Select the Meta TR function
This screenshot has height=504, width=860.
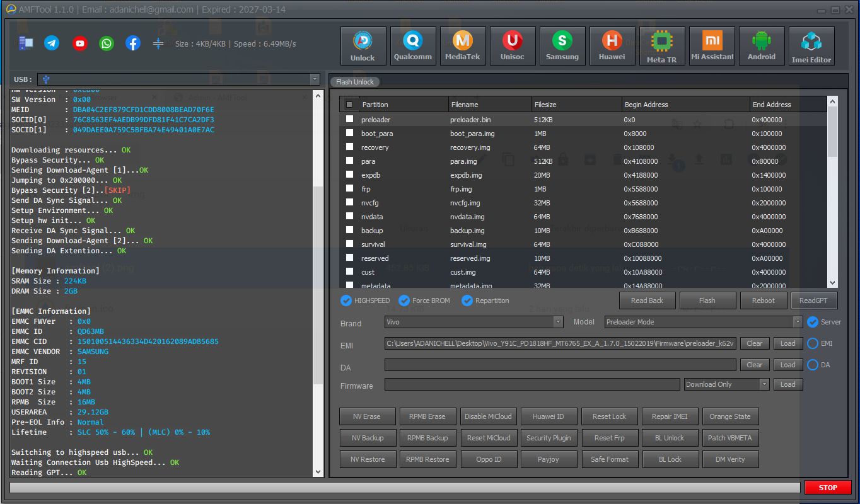click(662, 45)
